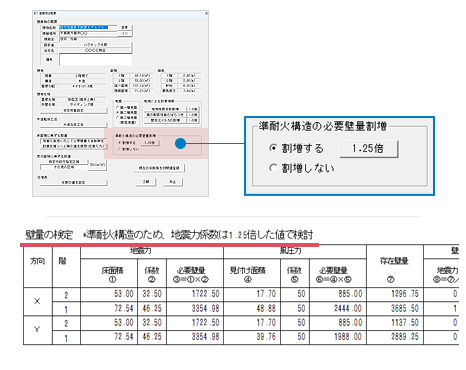Click the 1137.50 存在壁量 cell
The width and height of the screenshot is (466, 370).
pos(395,323)
